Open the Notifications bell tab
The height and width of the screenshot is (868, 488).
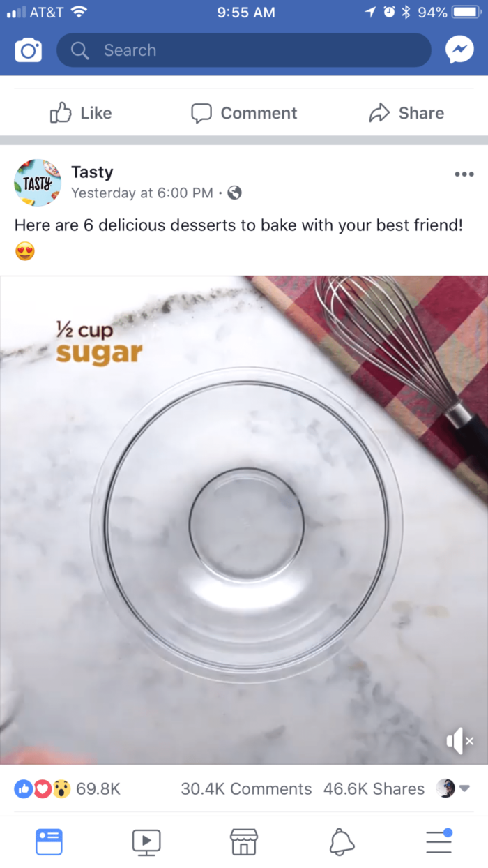[x=342, y=842]
